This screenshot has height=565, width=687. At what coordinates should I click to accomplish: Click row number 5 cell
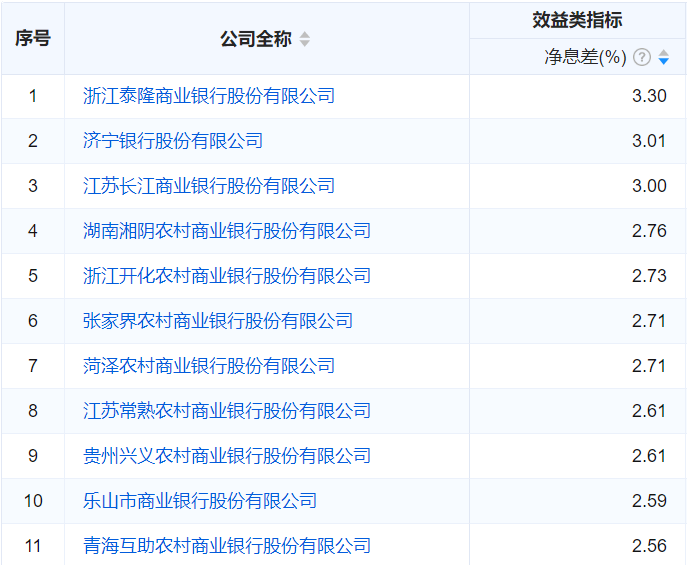tap(33, 276)
